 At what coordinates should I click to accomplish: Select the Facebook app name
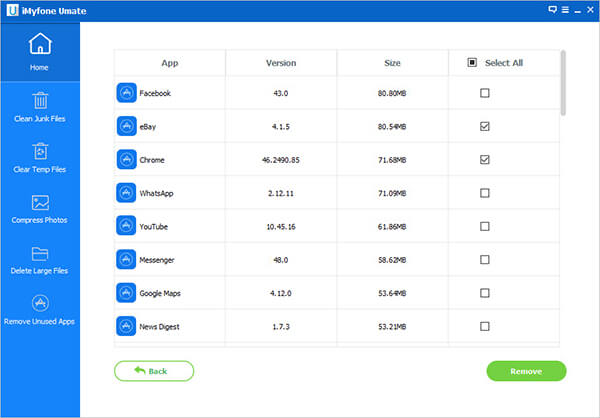pos(155,93)
